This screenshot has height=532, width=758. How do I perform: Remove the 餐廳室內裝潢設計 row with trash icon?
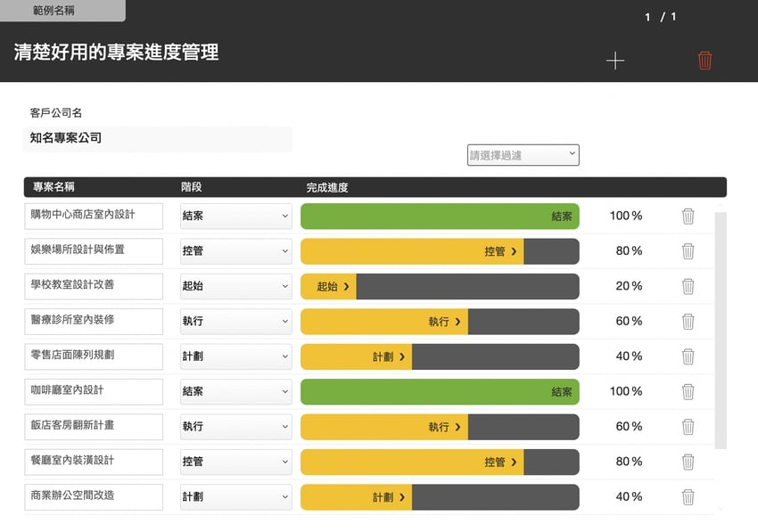(688, 462)
